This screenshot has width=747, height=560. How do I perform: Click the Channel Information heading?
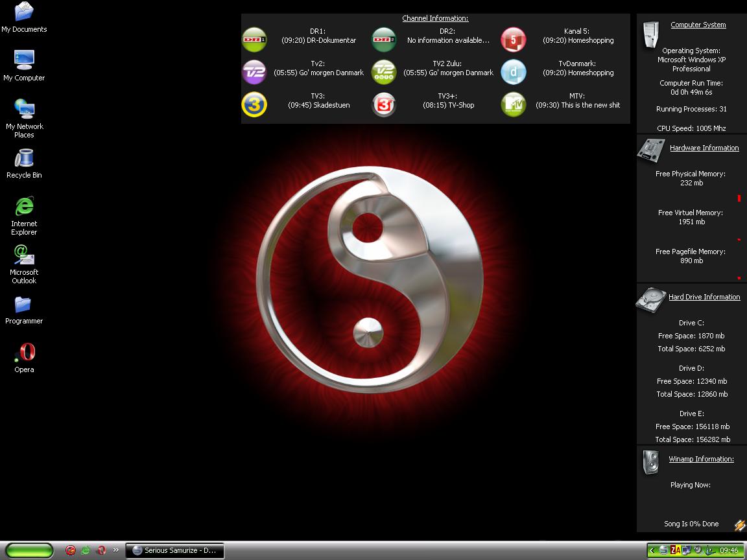(x=436, y=18)
